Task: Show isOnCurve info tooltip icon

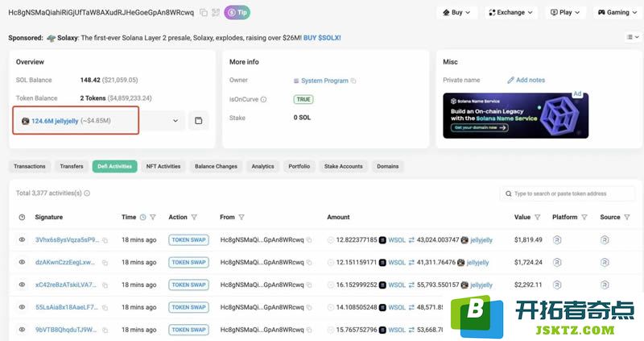Action: [264, 99]
